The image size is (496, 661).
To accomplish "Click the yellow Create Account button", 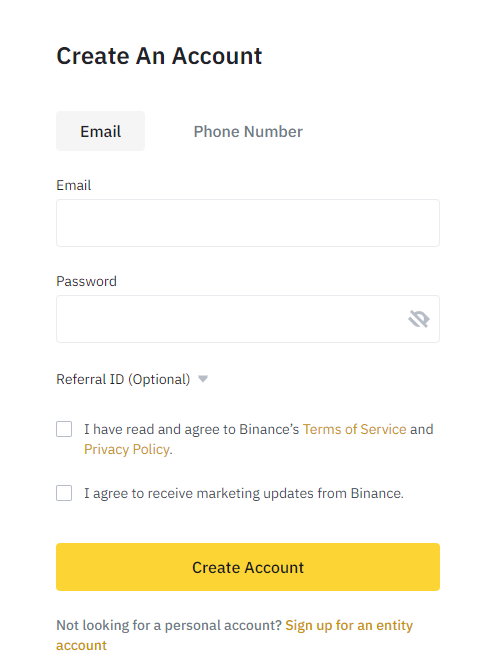I will click(248, 567).
